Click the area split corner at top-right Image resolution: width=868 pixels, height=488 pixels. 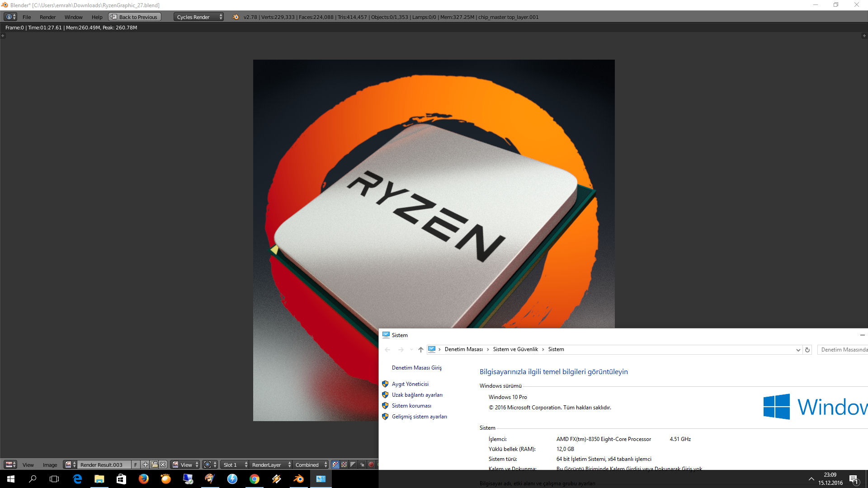[864, 36]
